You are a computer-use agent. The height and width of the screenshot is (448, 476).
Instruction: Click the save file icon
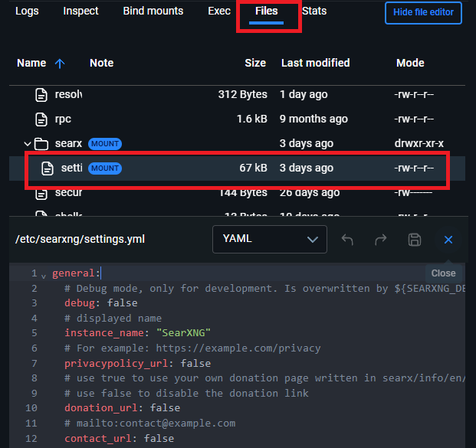(415, 240)
